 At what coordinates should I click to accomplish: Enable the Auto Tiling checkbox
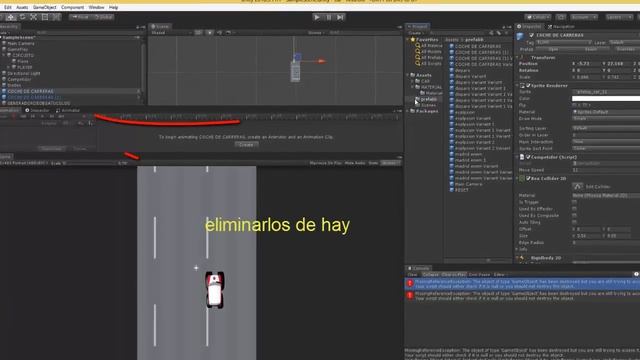[575, 222]
